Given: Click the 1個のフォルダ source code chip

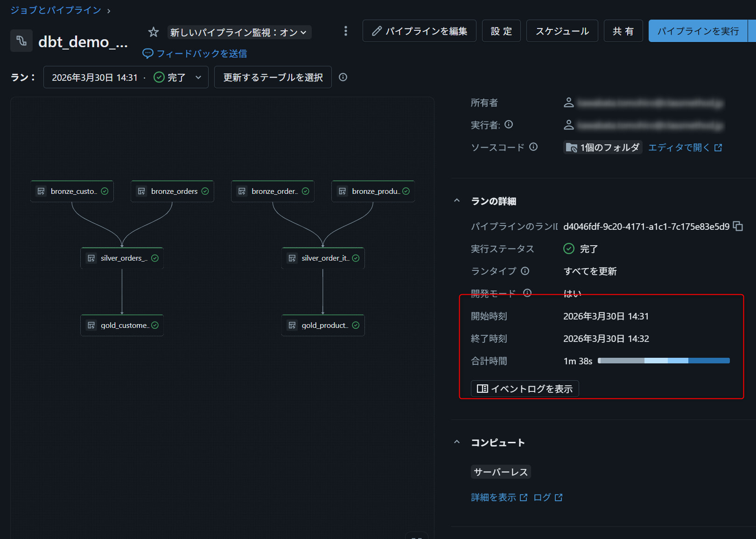Looking at the screenshot, I should (602, 148).
